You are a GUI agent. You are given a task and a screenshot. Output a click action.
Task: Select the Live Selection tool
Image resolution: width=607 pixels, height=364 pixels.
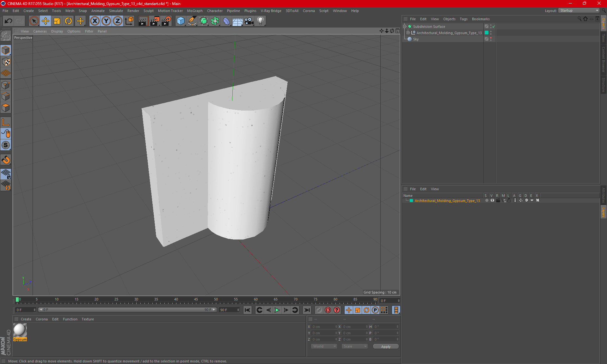[34, 21]
